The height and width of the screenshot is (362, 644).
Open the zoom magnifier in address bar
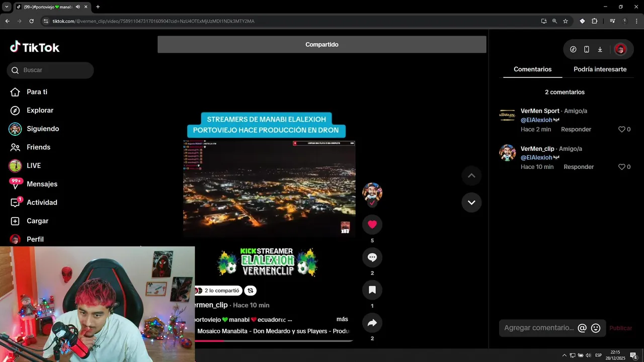pos(554,21)
